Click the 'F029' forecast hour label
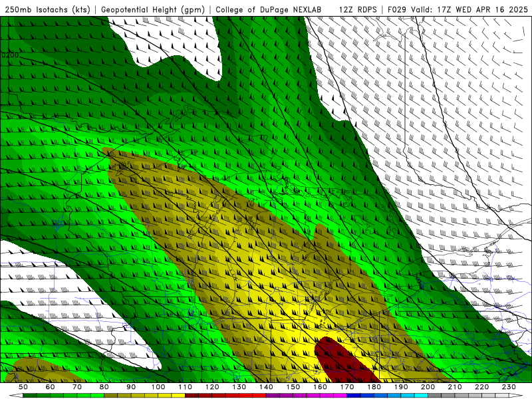This screenshot has width=532, height=399. click(x=397, y=10)
